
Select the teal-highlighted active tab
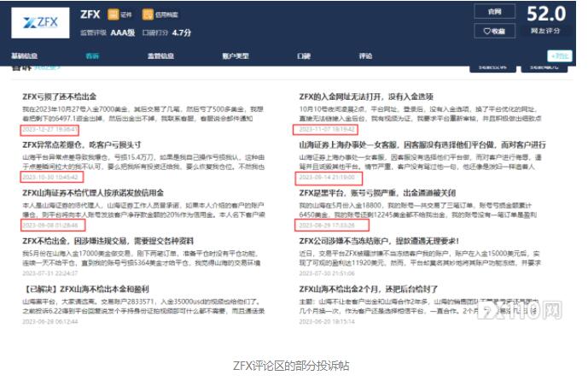(92, 56)
